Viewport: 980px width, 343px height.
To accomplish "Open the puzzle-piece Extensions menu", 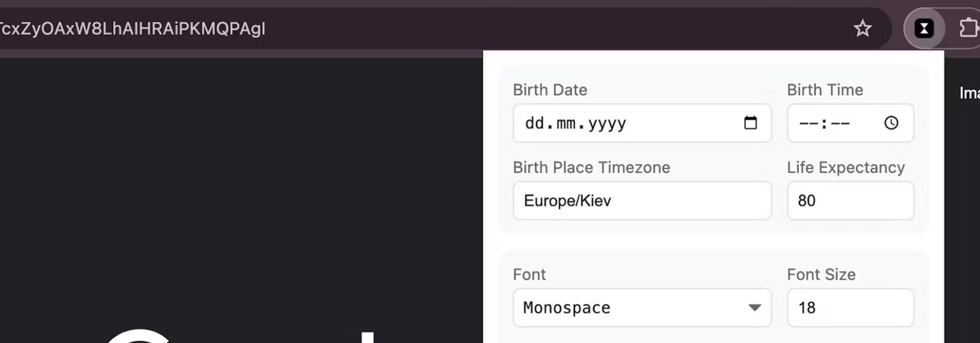I will [x=967, y=28].
